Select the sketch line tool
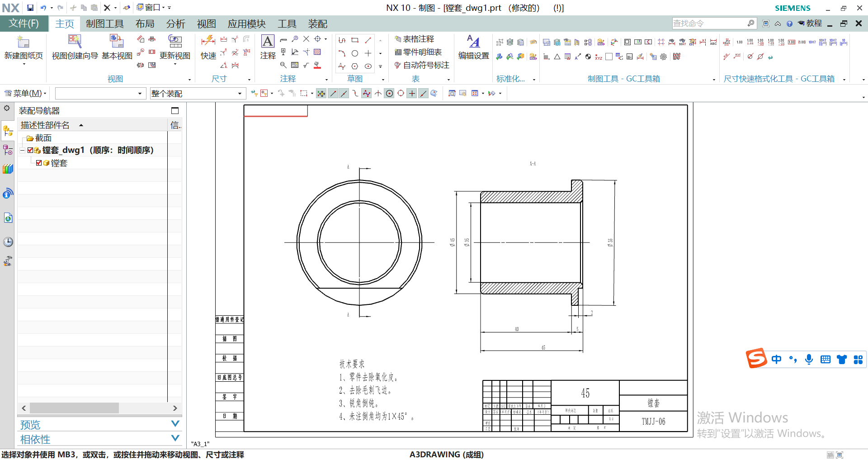The width and height of the screenshot is (868, 460). point(368,40)
